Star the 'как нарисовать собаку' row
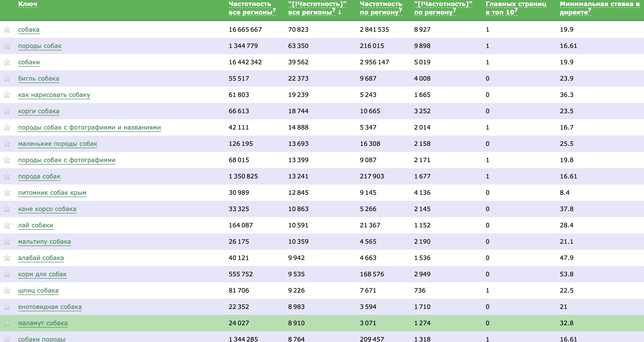This screenshot has width=644, height=342. click(7, 95)
